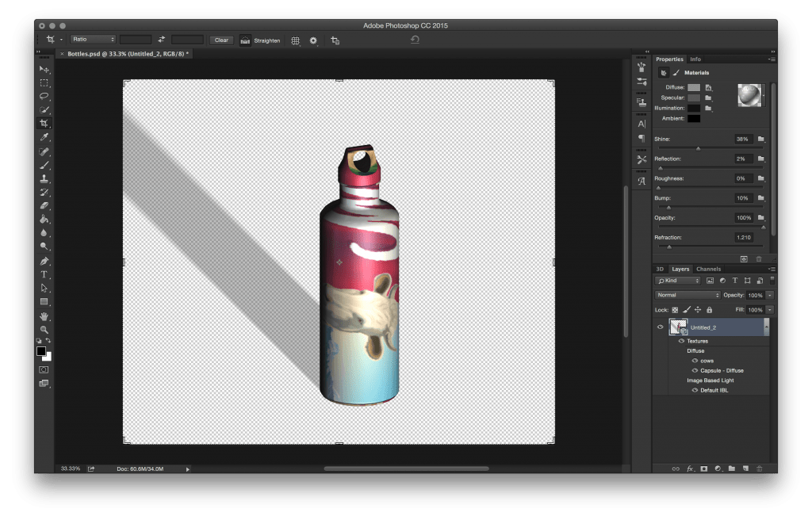Toggle visibility of cows texture
812x520 pixels.
694,361
